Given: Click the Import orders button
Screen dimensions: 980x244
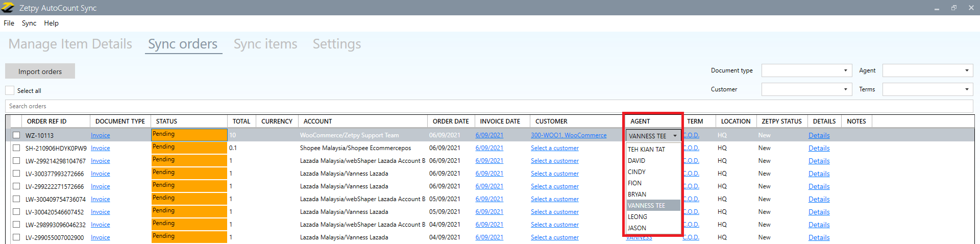Looking at the screenshot, I should (40, 71).
